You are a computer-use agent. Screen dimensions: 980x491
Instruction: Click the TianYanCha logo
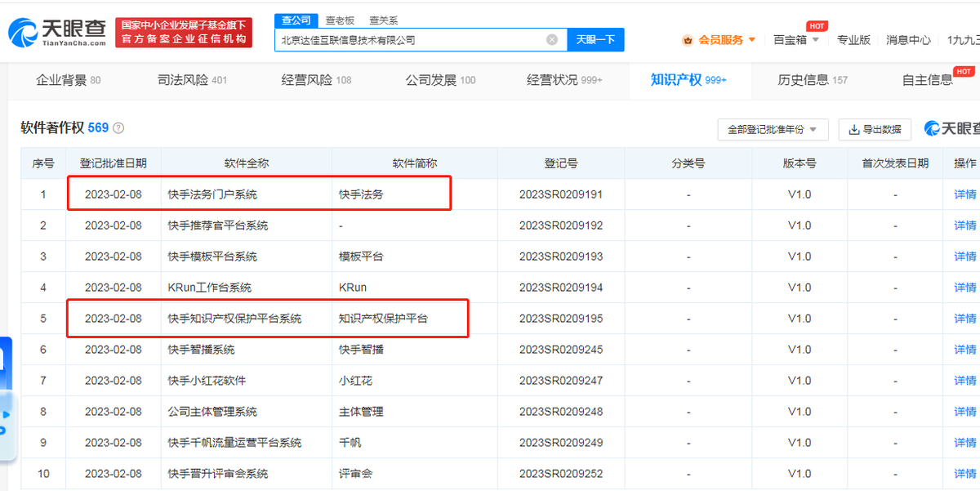pyautogui.click(x=57, y=33)
